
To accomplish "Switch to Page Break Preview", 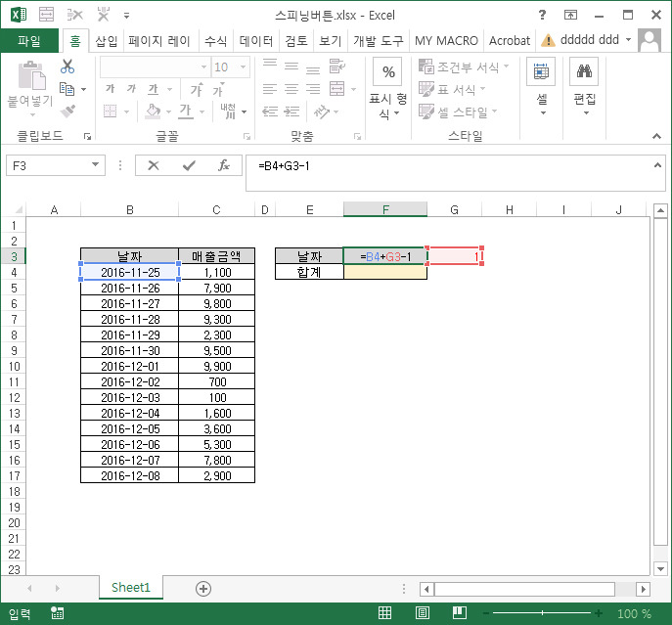I will 460,613.
